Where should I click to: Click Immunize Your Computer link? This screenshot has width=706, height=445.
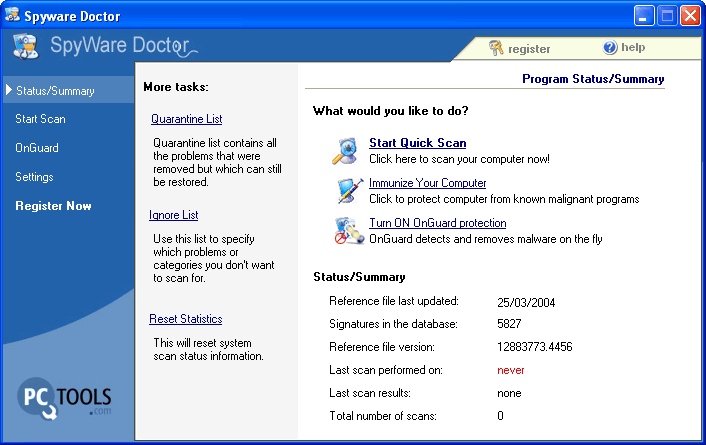(427, 183)
